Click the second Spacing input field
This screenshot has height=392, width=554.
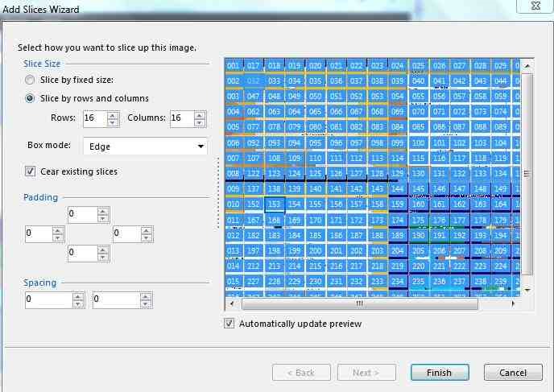111,300
